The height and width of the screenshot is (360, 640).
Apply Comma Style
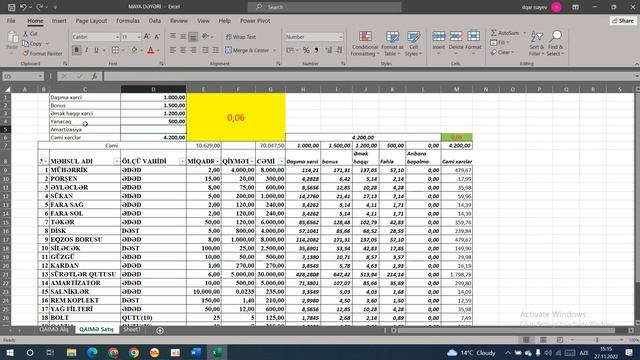(x=316, y=50)
